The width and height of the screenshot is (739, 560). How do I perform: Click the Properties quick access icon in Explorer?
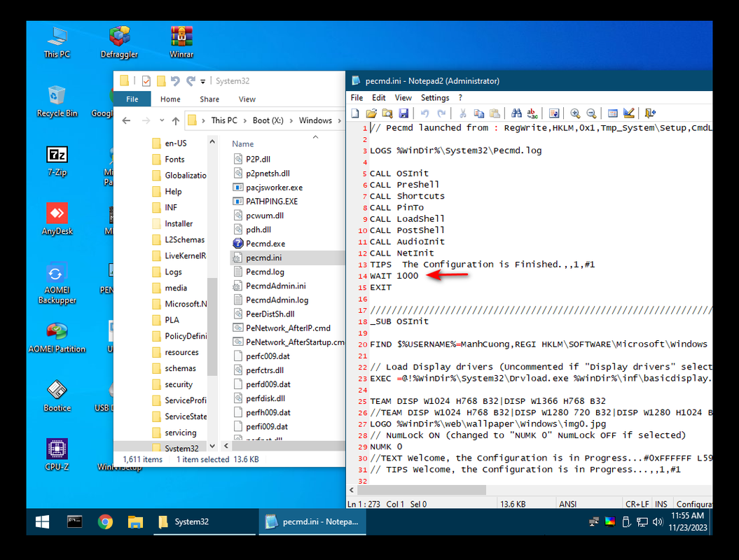pyautogui.click(x=146, y=81)
